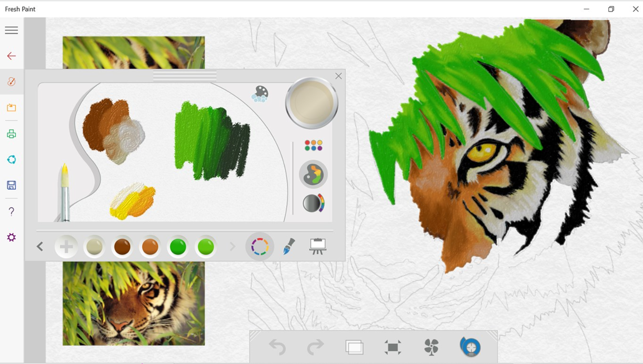Toggle the gradient shade selector

click(313, 203)
